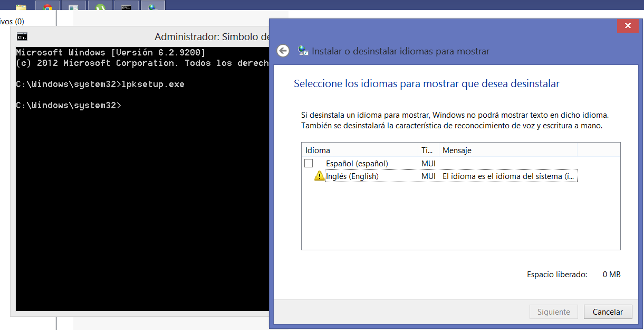
Task: Open Command Prompt window system menu icon
Action: [22, 37]
